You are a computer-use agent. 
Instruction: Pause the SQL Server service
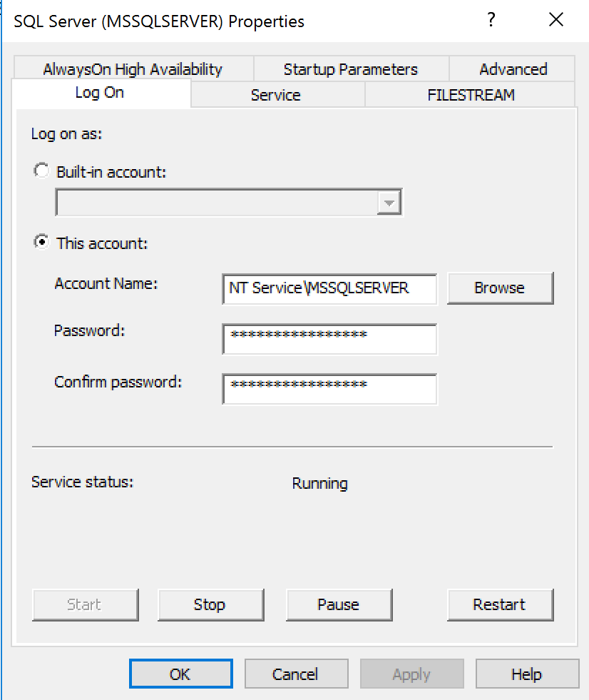pyautogui.click(x=339, y=604)
